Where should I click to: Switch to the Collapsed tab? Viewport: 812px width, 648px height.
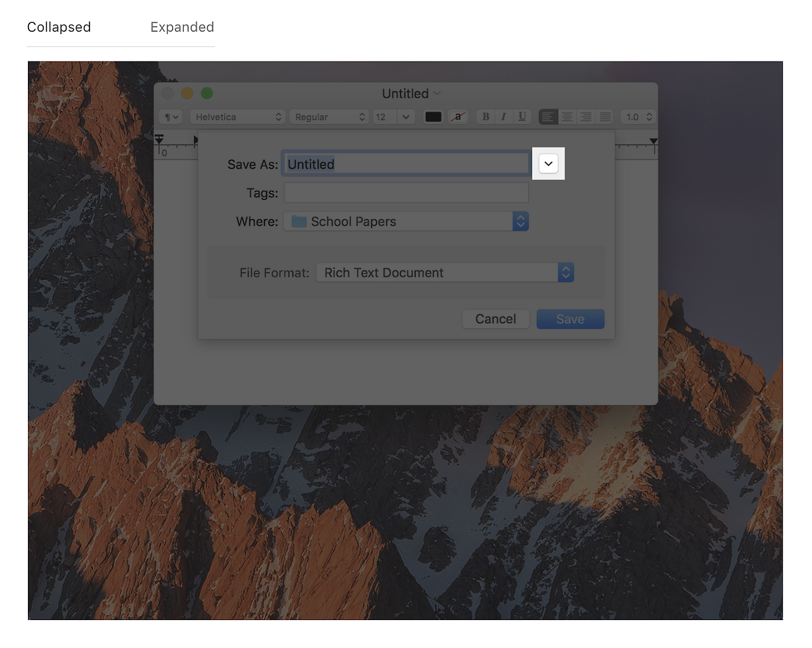[x=59, y=27]
